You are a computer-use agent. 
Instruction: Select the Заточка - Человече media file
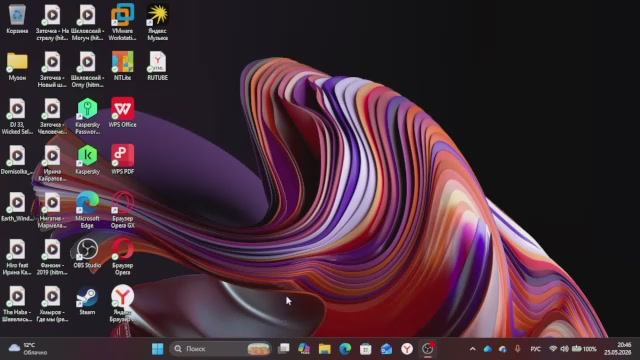pos(52,116)
